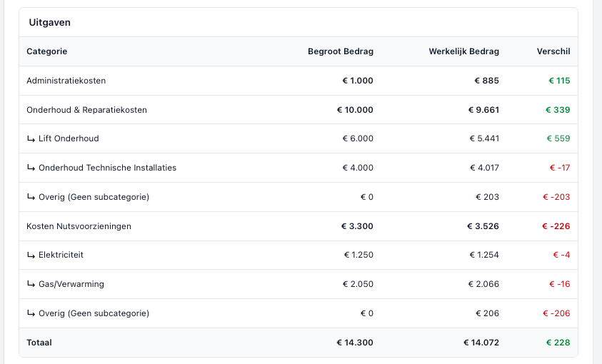The height and width of the screenshot is (364, 602).
Task: Click the red € -226 difference value
Action: click(556, 226)
